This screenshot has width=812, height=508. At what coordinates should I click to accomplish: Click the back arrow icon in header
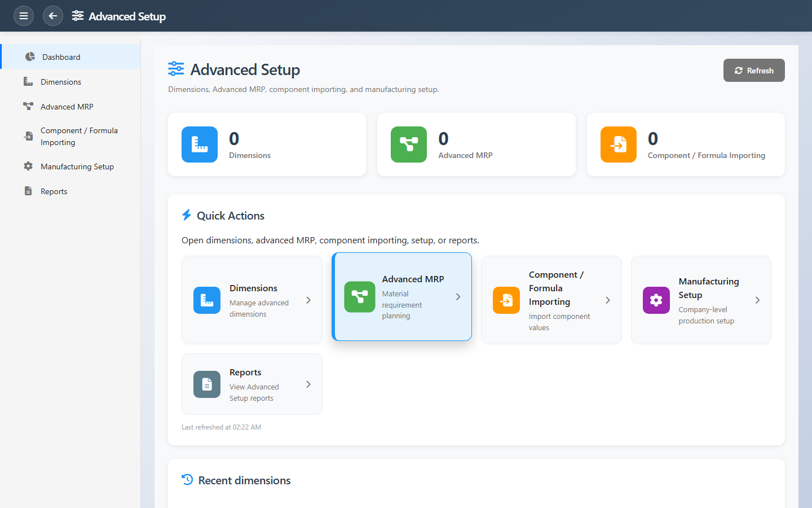(x=53, y=16)
